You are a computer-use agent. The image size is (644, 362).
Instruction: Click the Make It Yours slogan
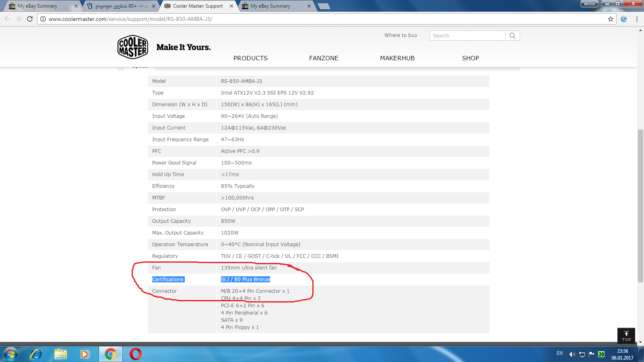[x=184, y=47]
